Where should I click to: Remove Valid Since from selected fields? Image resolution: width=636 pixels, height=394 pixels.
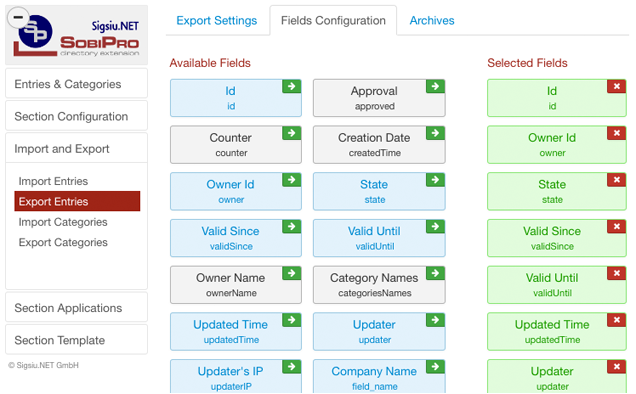tap(617, 226)
